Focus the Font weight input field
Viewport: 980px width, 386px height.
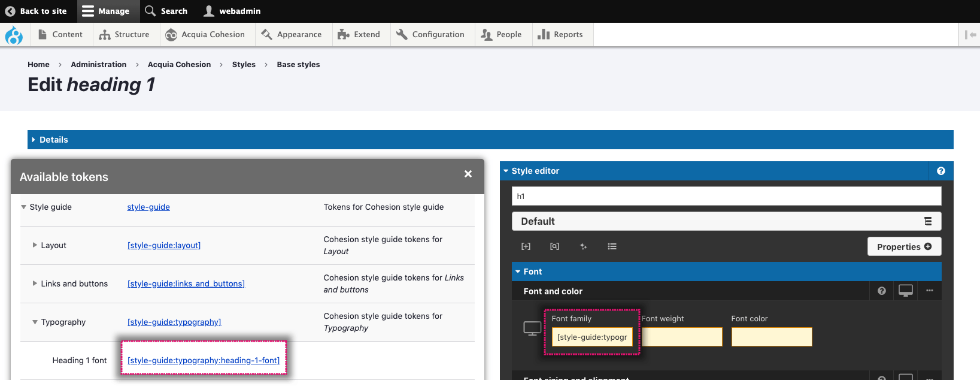point(682,337)
